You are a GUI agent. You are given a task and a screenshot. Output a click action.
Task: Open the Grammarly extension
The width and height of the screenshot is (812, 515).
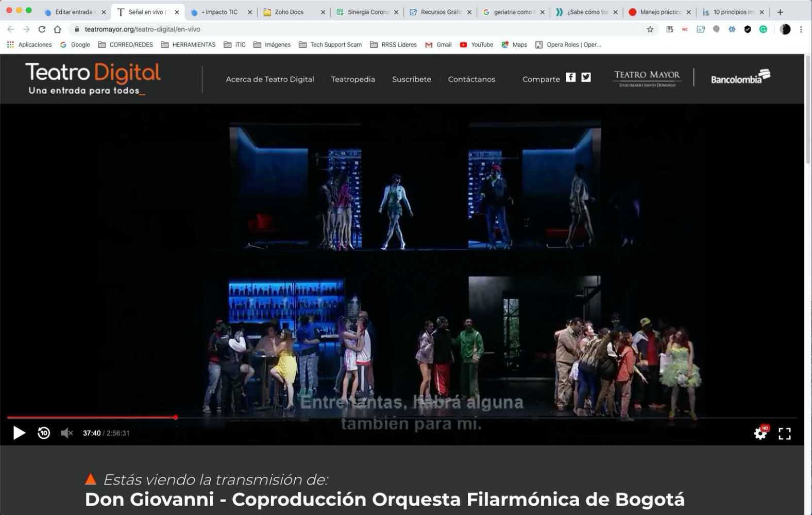click(763, 29)
